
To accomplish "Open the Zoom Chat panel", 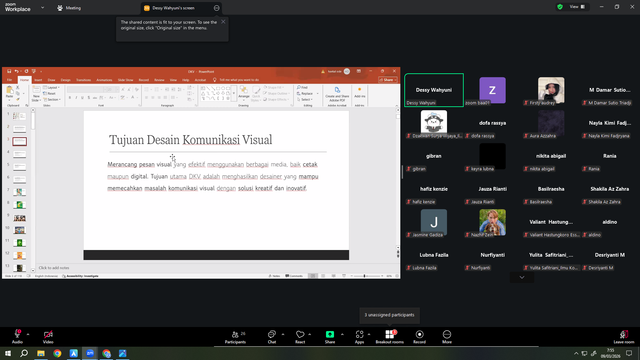I will (x=271, y=337).
